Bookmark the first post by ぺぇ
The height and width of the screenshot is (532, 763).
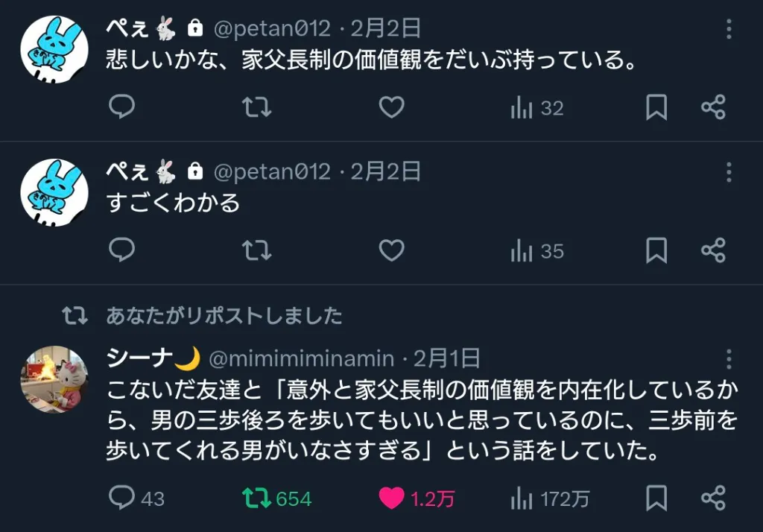point(656,108)
